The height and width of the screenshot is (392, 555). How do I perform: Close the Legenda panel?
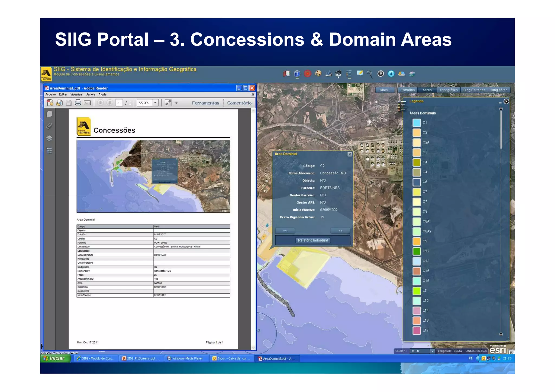pos(506,101)
